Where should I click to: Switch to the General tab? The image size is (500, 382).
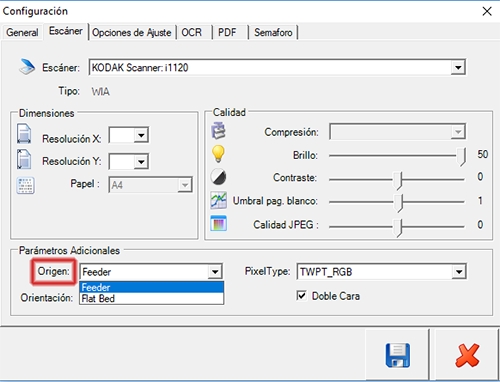click(x=22, y=33)
